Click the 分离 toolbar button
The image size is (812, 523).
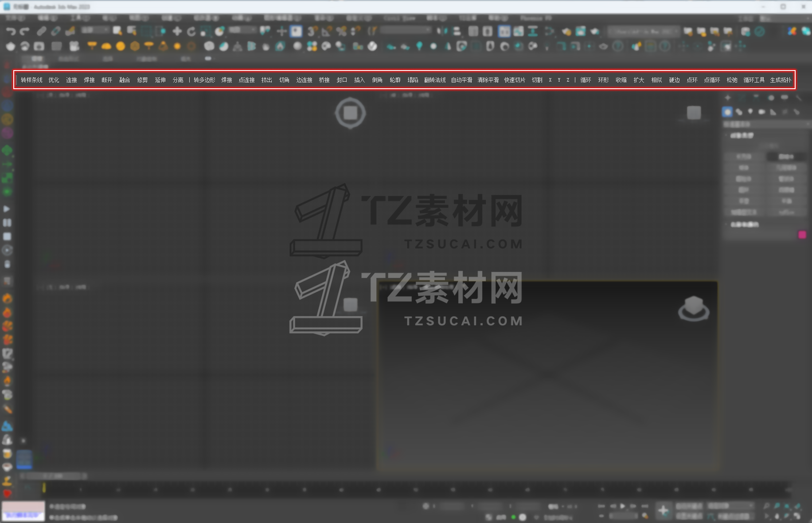[x=178, y=80]
